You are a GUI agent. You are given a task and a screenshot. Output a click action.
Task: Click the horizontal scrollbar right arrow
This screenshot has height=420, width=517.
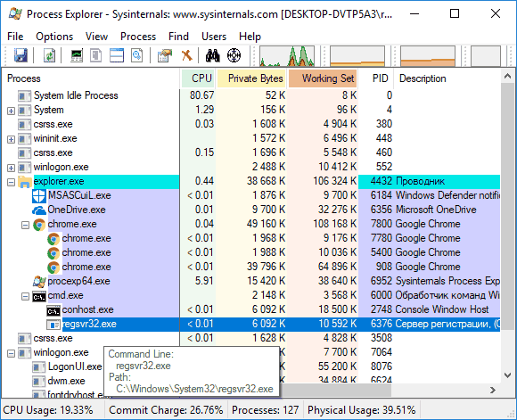[x=493, y=390]
